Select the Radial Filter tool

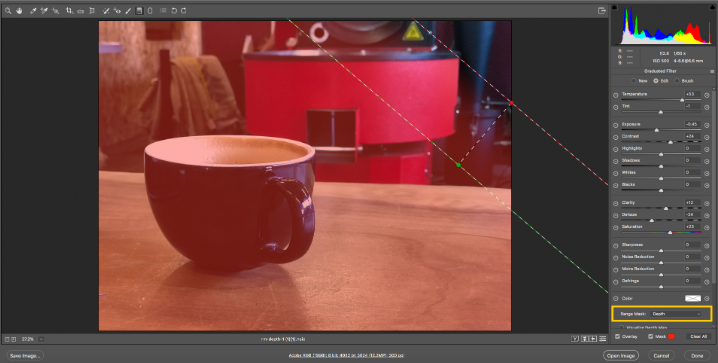tap(150, 11)
